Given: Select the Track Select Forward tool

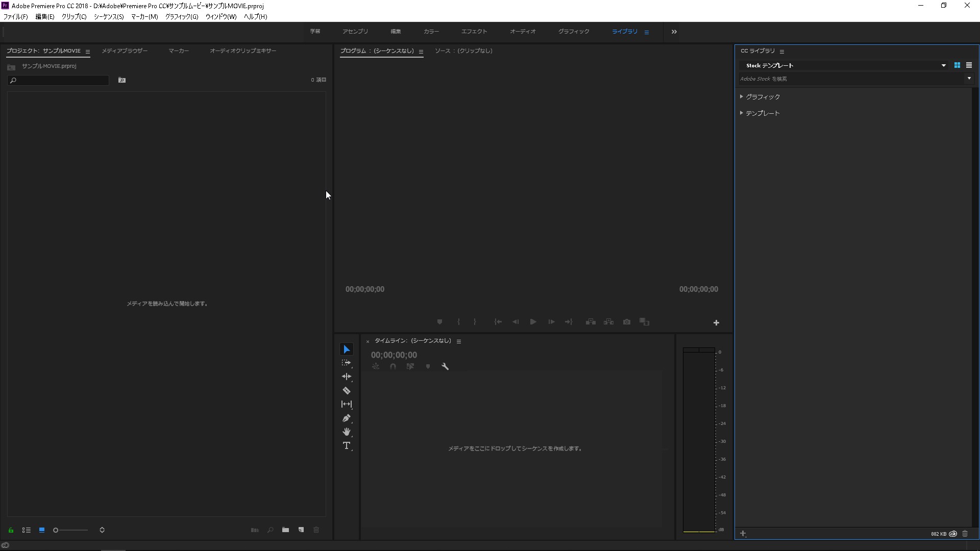Looking at the screenshot, I should 347,363.
